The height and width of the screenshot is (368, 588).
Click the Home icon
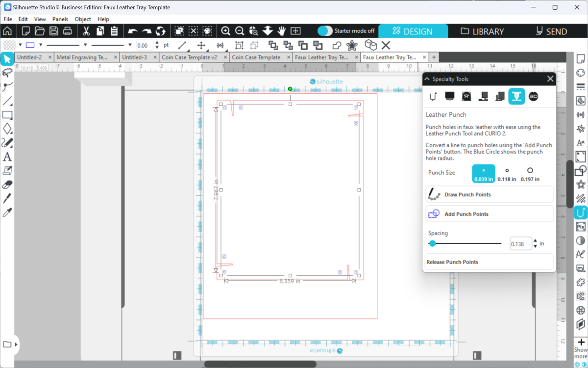pyautogui.click(x=7, y=31)
